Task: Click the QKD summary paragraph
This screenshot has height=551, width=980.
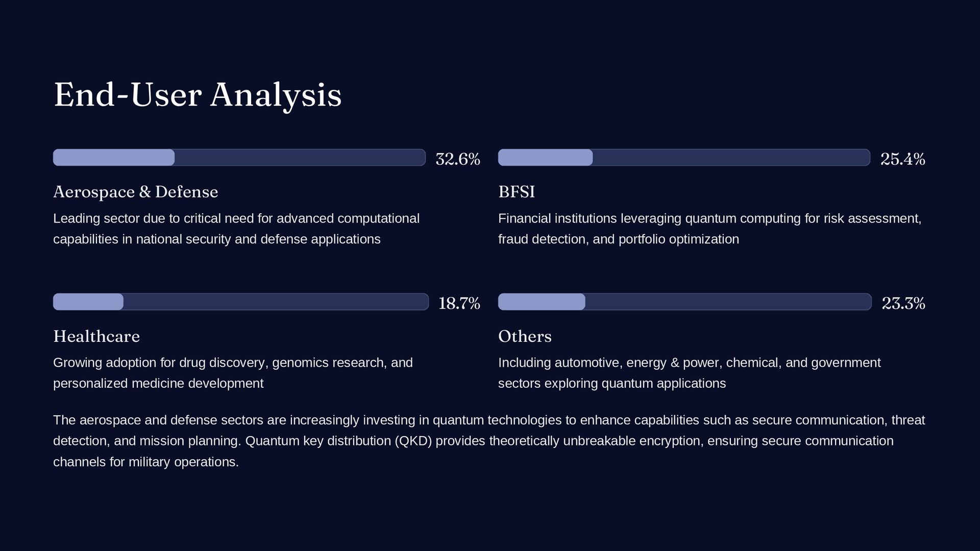Action: click(x=489, y=441)
